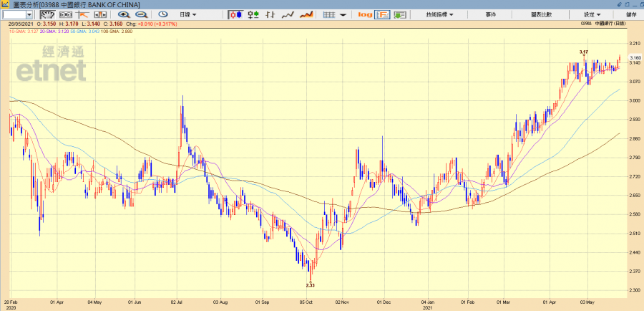This screenshot has height=311, width=644.
Task: Open the 技術指標 menu
Action: click(440, 14)
